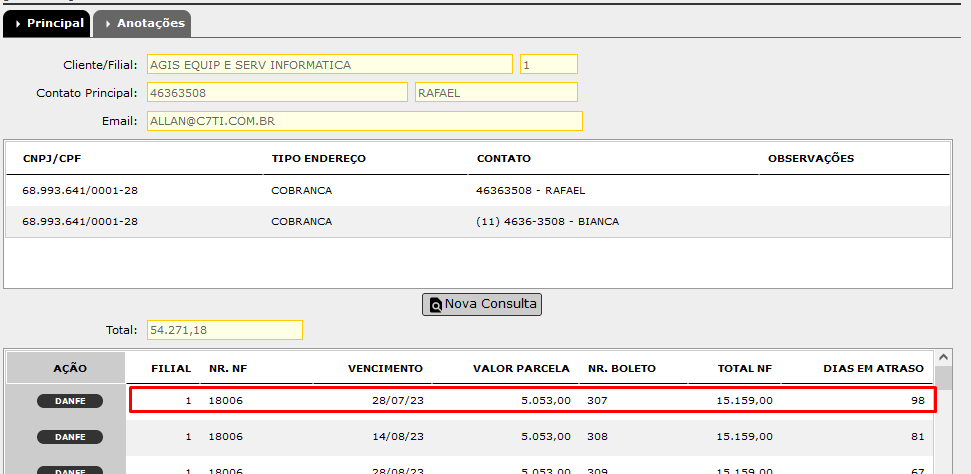Open DANFE for boleto 307
Image resolution: width=971 pixels, height=474 pixels.
pos(70,401)
